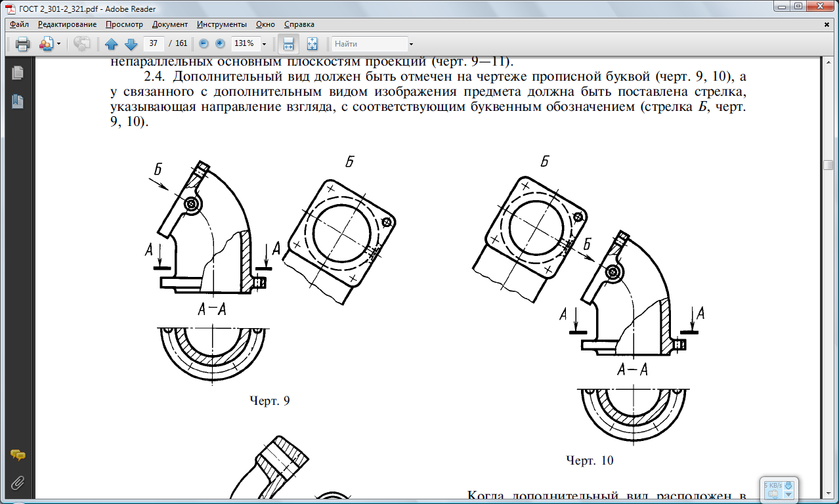Click the zoom out minus icon
The image size is (839, 504).
point(204,43)
